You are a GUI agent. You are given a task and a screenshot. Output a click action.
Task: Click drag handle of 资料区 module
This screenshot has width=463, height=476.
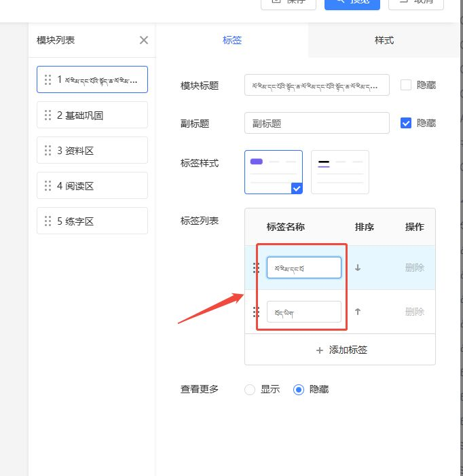click(x=48, y=151)
